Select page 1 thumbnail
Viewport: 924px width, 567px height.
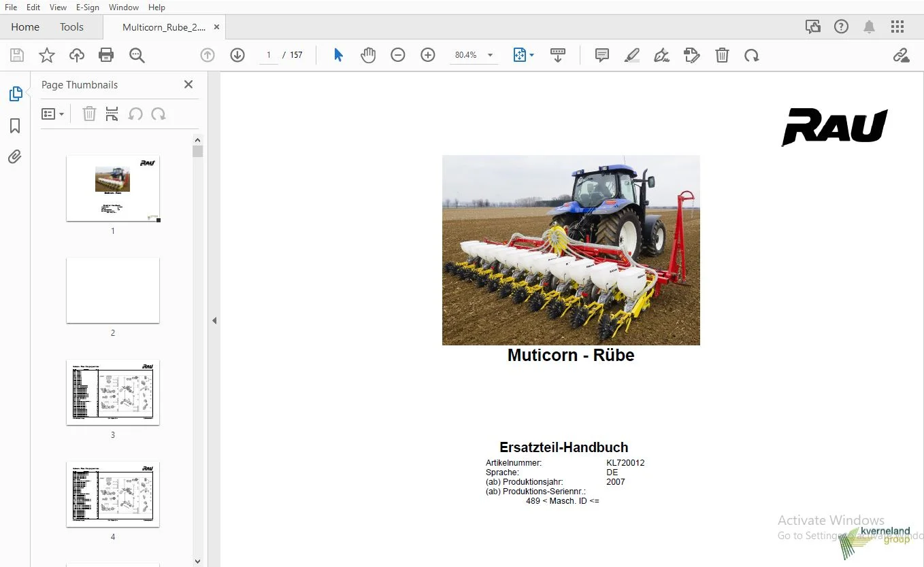click(x=113, y=188)
